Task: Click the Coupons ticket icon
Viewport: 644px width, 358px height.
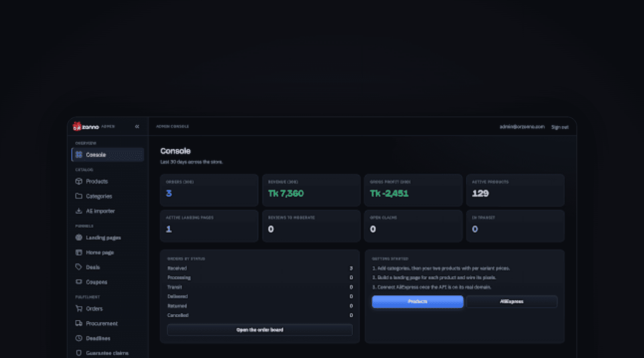Action: click(x=79, y=282)
